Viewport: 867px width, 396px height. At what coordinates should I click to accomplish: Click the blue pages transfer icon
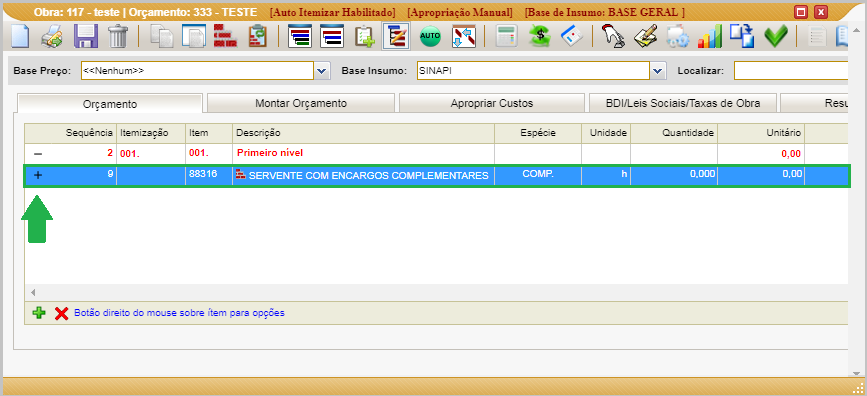[742, 37]
